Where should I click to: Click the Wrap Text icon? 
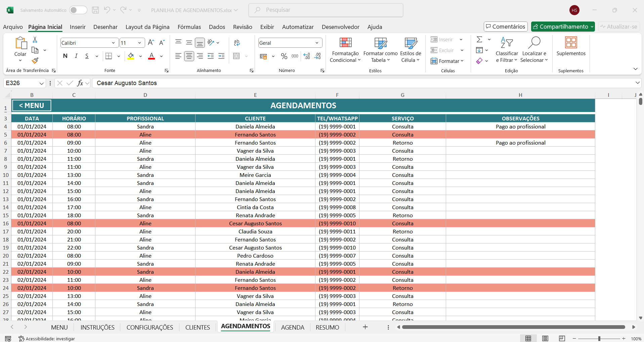coord(237,43)
